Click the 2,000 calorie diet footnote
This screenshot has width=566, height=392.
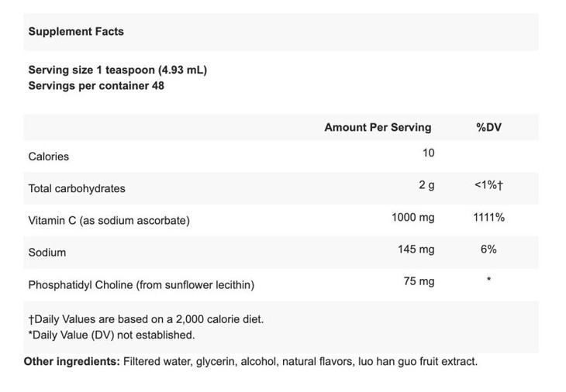tap(145, 319)
